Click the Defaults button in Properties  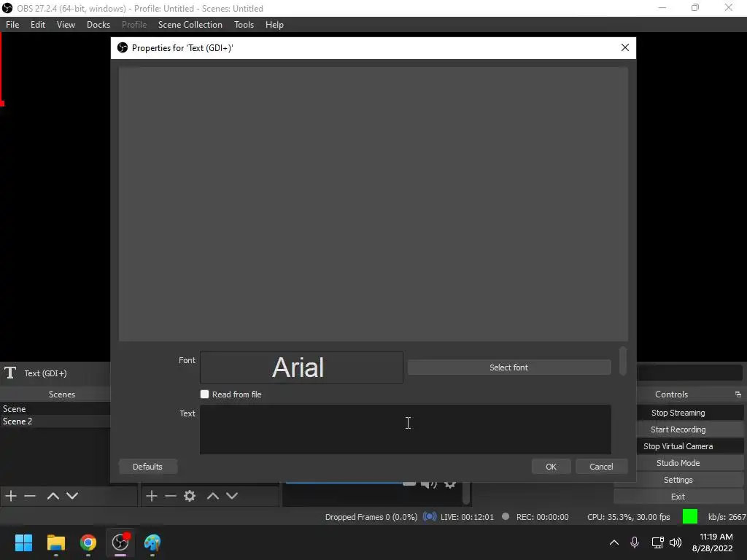point(147,467)
